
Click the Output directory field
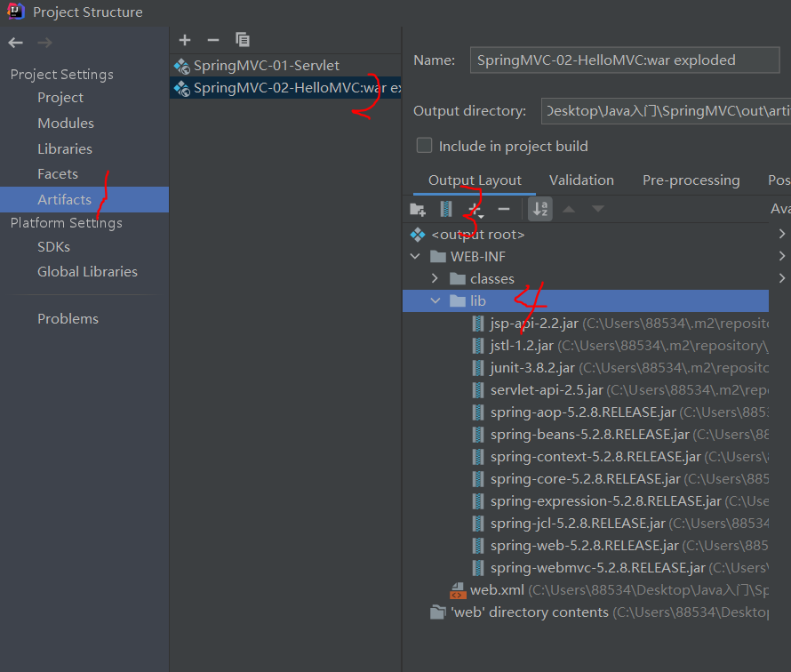coord(666,111)
